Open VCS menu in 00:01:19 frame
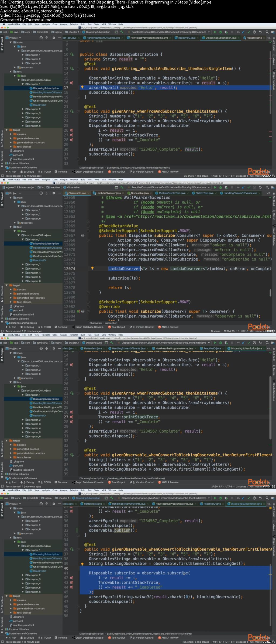The width and height of the screenshot is (276, 644). (x=104, y=180)
